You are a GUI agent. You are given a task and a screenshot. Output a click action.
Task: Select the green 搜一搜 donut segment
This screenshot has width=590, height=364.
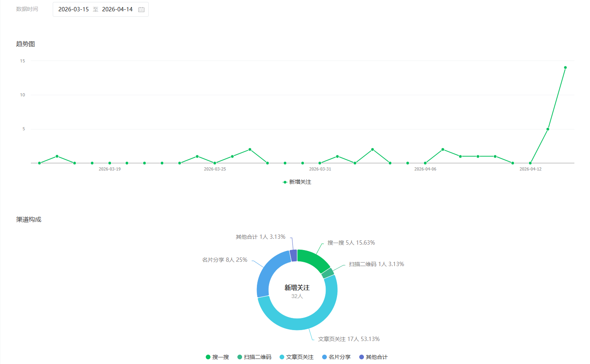[314, 259]
